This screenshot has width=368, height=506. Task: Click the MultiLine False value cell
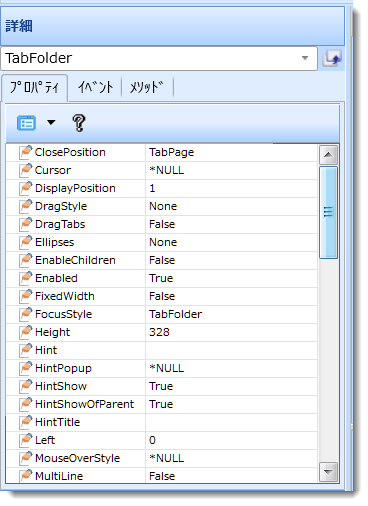coord(231,476)
